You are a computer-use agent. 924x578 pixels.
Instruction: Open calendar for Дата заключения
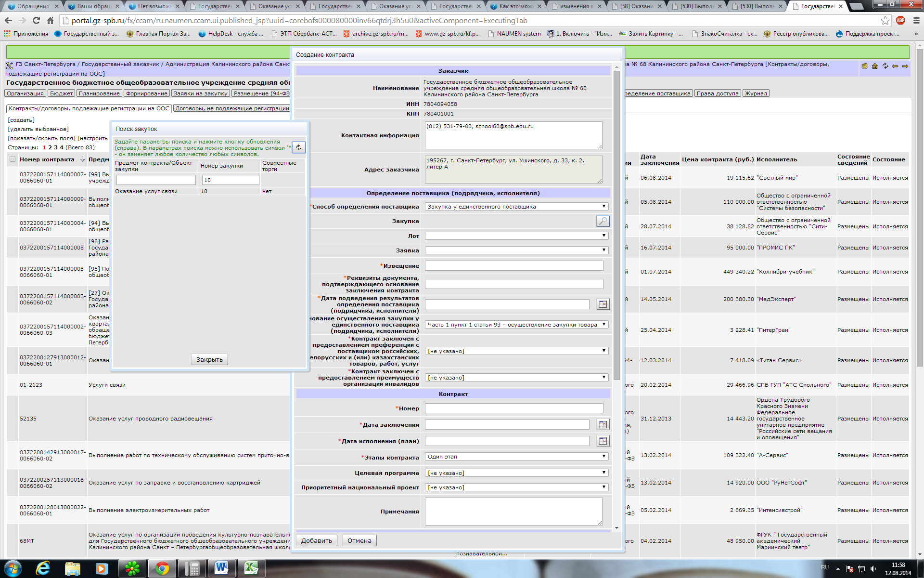click(603, 424)
